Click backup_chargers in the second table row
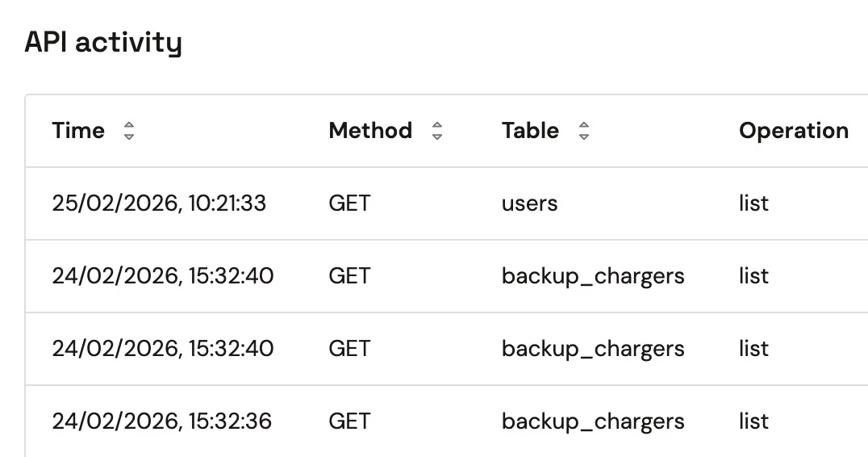The height and width of the screenshot is (457, 868). (593, 276)
